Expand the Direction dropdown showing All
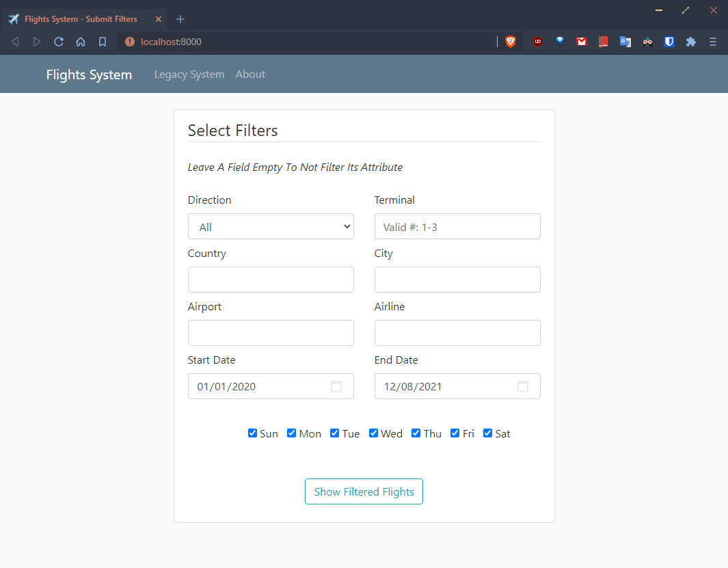728x568 pixels. [x=271, y=226]
